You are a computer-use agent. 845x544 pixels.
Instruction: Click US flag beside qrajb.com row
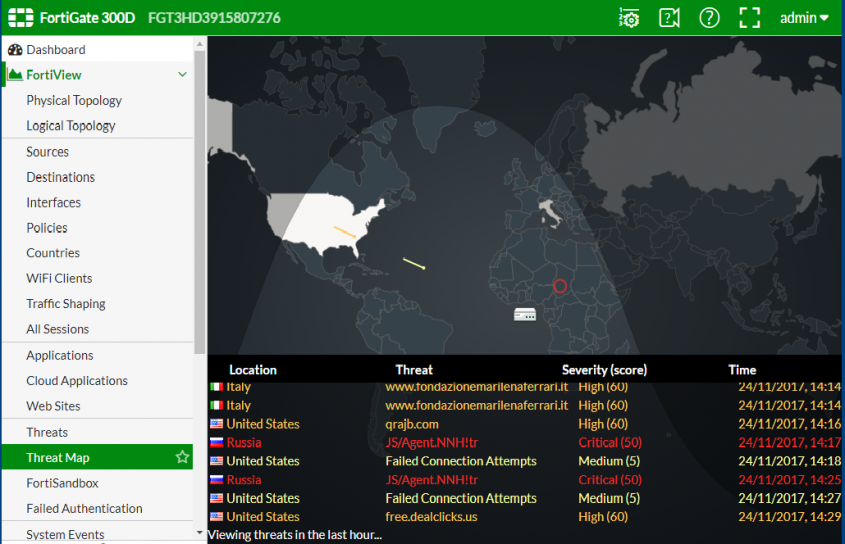click(217, 424)
